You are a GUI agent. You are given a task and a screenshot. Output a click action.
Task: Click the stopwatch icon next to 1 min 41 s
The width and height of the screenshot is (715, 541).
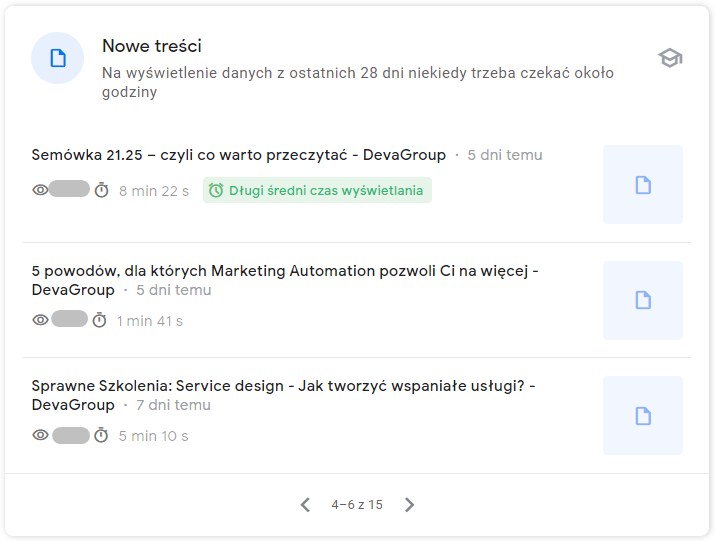tap(99, 320)
